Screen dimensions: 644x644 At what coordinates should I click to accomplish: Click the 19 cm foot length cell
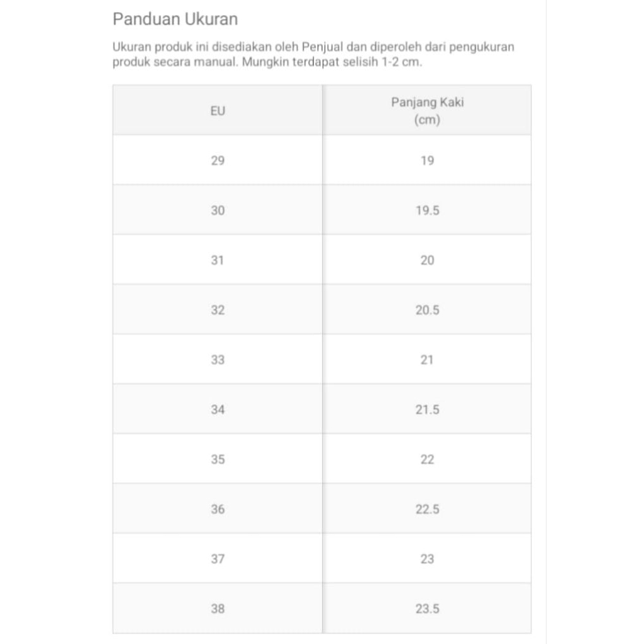427,160
